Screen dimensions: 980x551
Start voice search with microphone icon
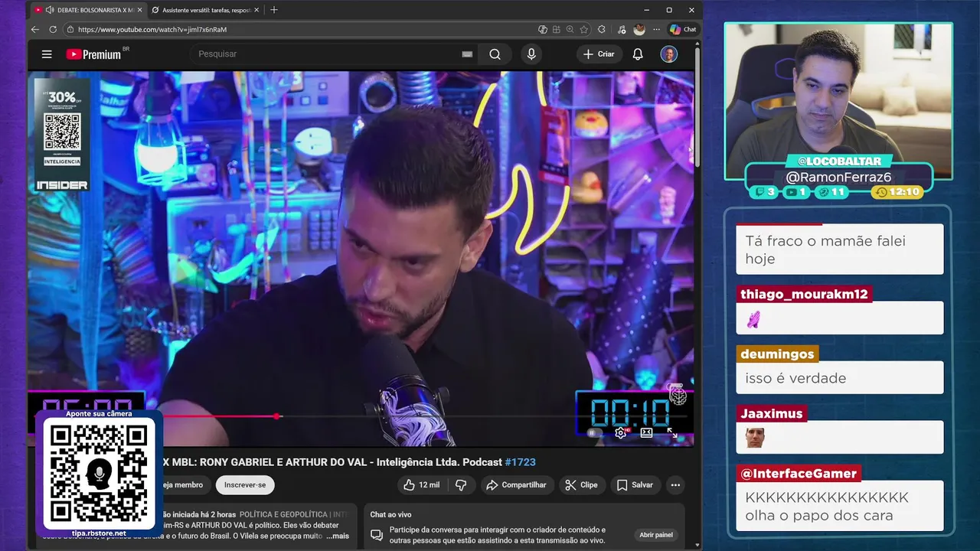point(531,54)
